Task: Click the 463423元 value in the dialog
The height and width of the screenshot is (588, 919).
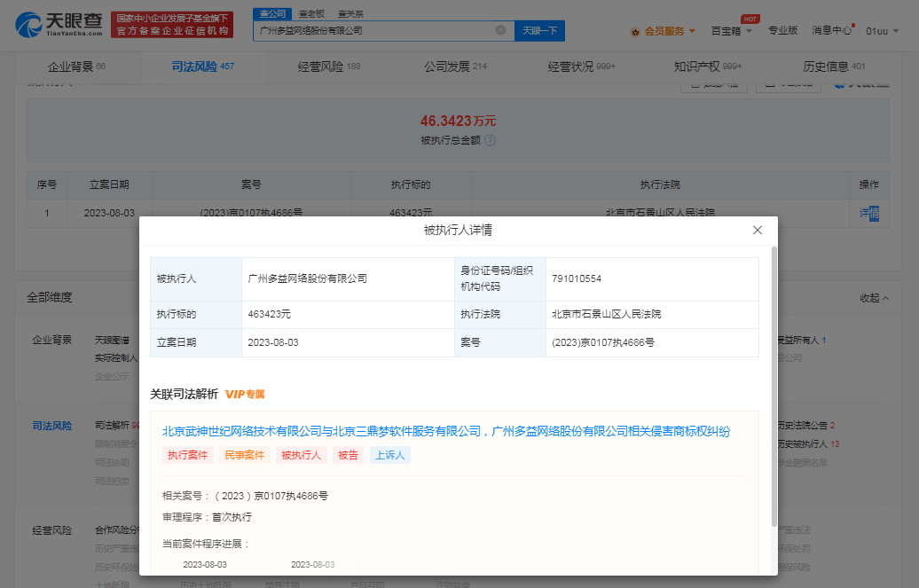Action: (269, 314)
